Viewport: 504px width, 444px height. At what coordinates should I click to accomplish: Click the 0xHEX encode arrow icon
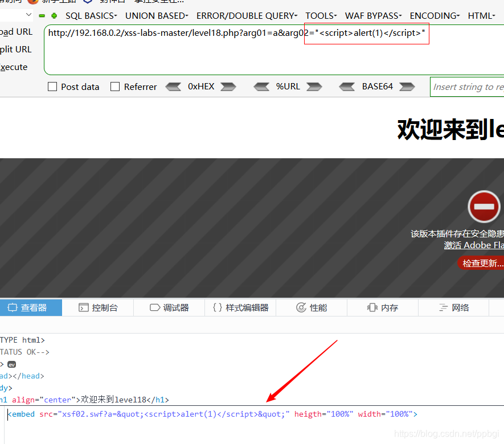click(228, 87)
